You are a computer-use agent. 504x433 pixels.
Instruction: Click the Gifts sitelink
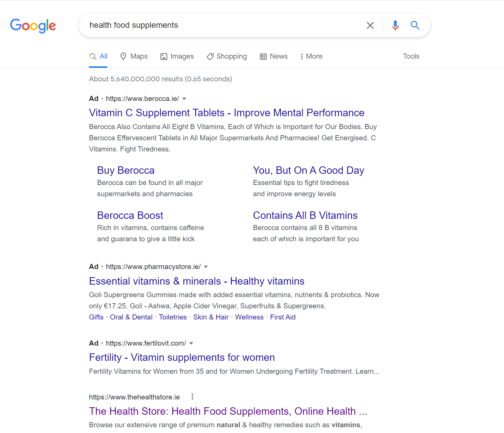pyautogui.click(x=96, y=317)
